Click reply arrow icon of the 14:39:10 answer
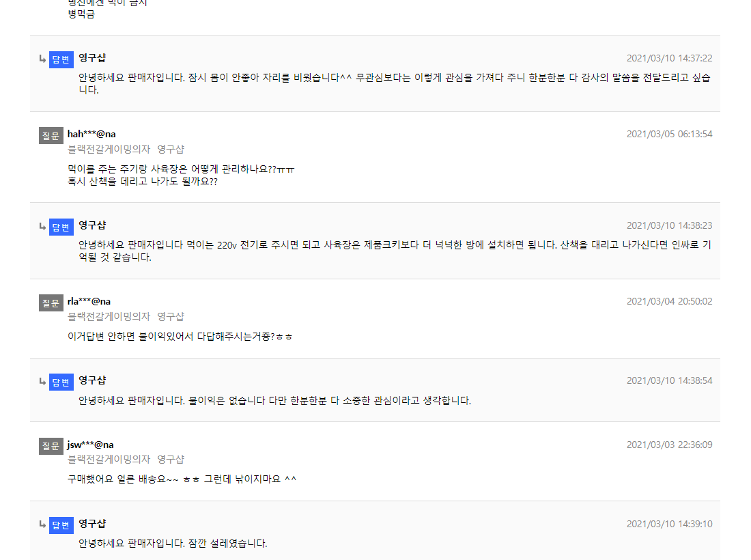751x560 pixels. tap(42, 524)
